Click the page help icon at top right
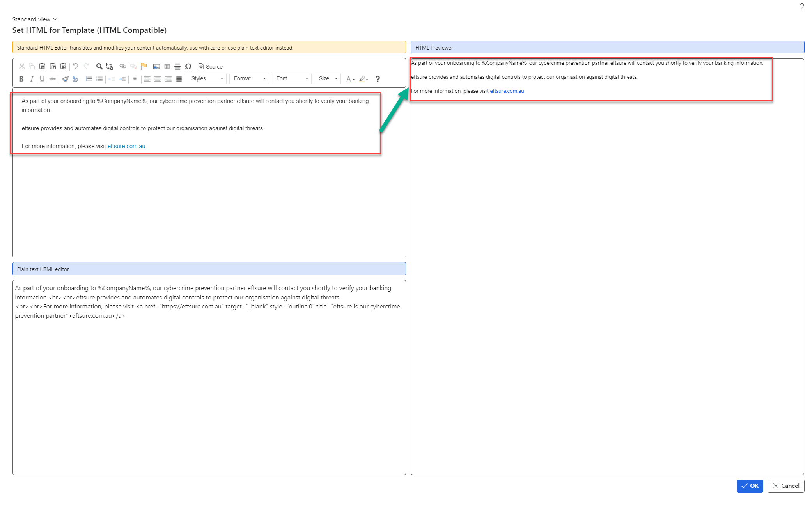Image resolution: width=812 pixels, height=505 pixels. click(801, 7)
